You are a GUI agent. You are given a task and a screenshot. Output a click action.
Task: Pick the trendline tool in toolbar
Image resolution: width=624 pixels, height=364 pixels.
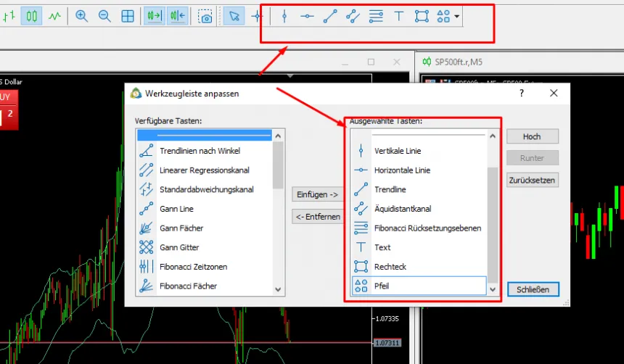330,16
